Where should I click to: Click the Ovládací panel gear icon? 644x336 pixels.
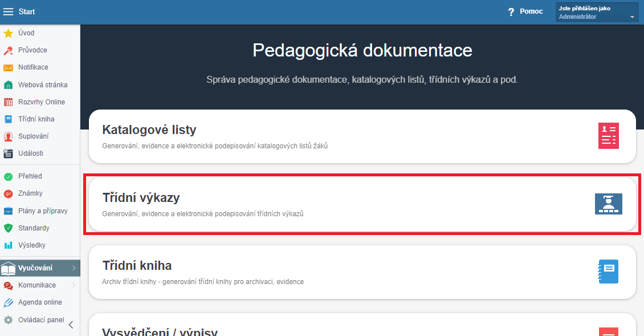tap(8, 320)
